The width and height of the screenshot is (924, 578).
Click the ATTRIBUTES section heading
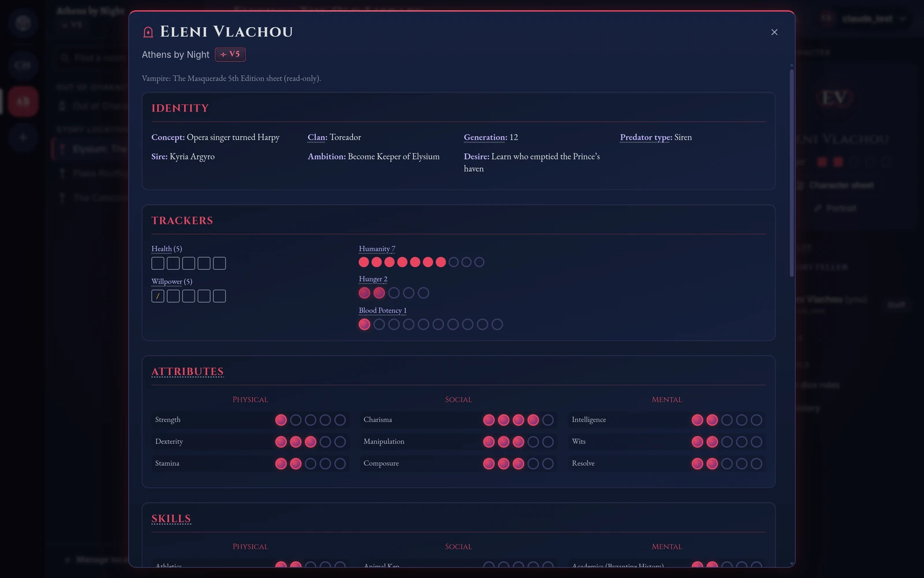tap(187, 372)
